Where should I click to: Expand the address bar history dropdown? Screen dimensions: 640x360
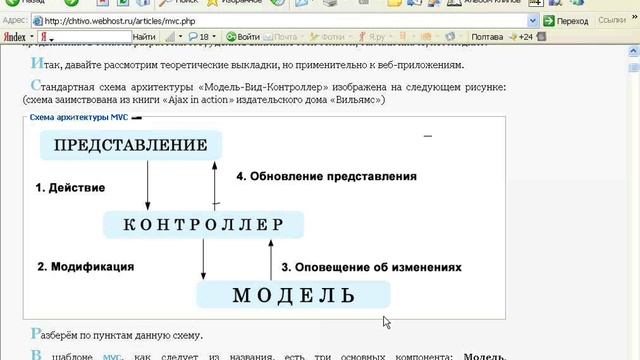pos(533,20)
